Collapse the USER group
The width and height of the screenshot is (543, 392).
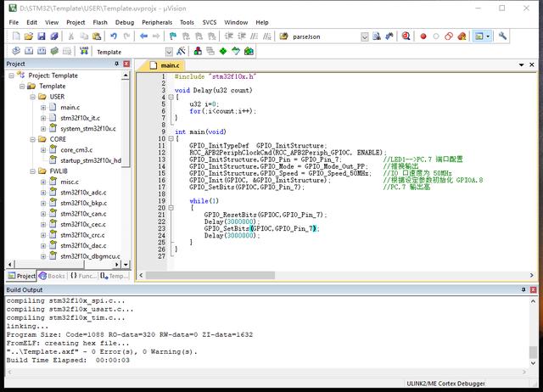[x=32, y=97]
